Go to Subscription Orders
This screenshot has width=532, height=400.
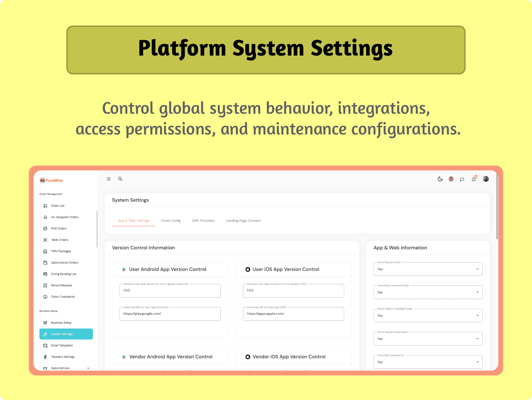(66, 263)
